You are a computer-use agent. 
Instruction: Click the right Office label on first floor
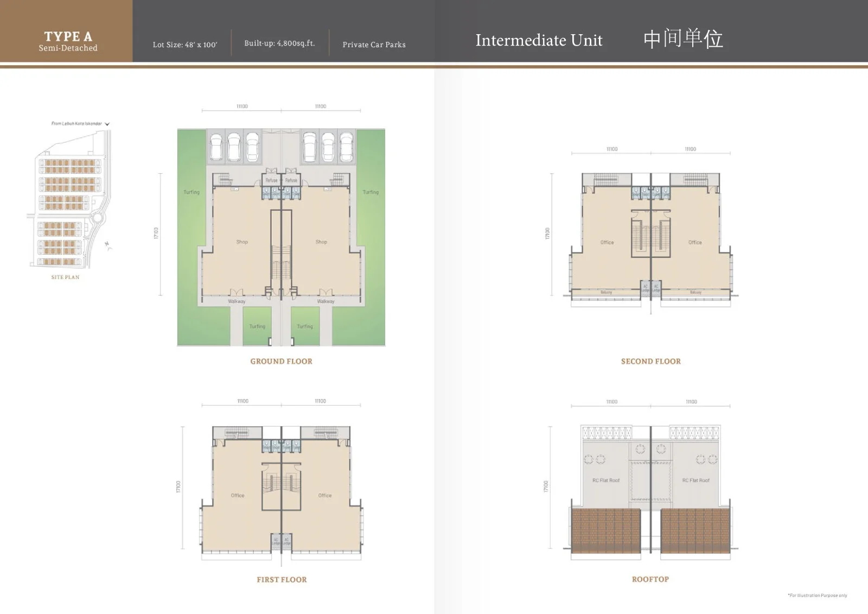[325, 496]
